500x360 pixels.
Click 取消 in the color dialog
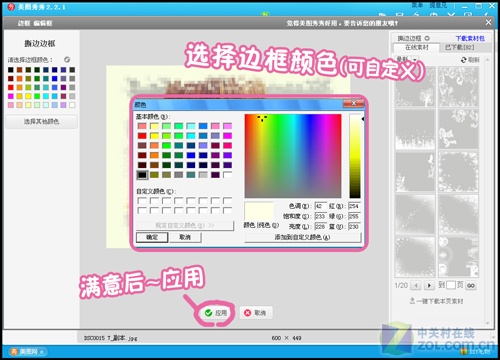click(x=185, y=237)
